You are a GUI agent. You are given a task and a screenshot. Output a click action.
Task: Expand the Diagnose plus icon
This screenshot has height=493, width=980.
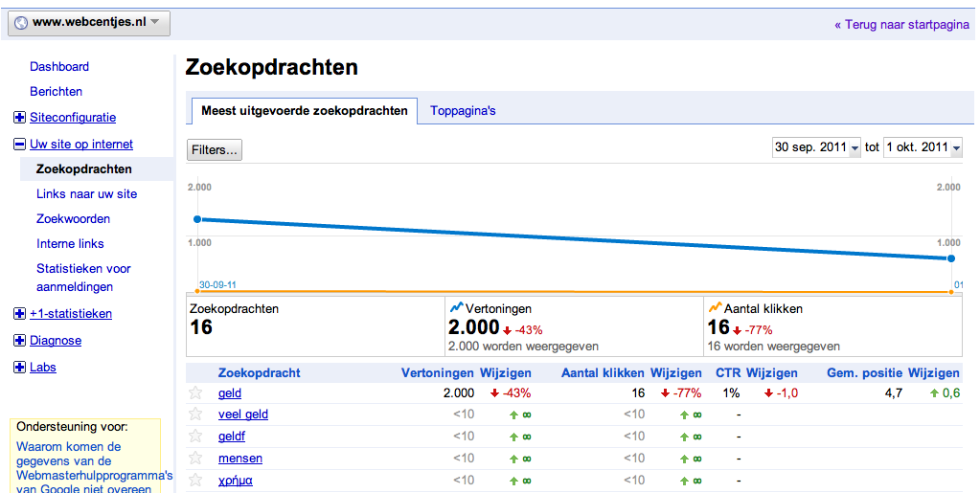click(19, 341)
